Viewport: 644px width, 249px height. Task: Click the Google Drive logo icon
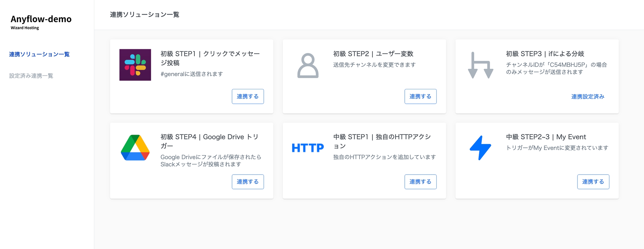(x=135, y=148)
